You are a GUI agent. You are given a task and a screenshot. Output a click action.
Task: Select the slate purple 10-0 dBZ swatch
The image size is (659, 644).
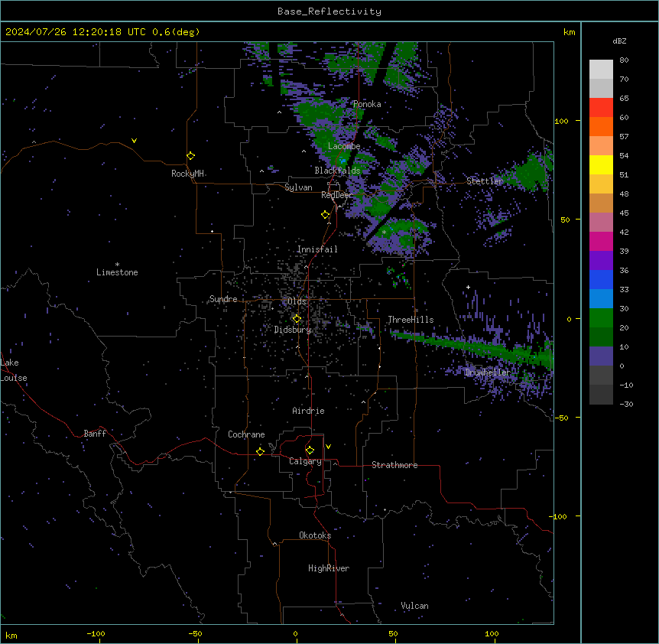(601, 356)
